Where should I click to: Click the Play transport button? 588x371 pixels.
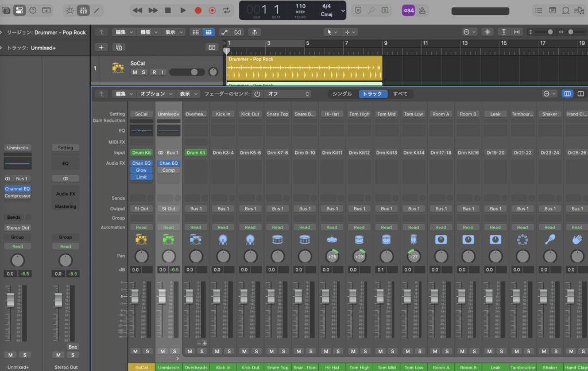183,10
